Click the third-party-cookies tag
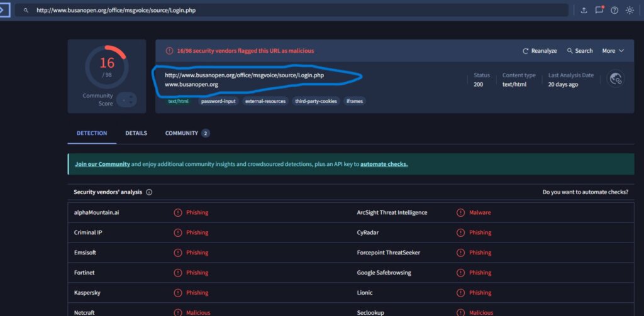Screen dimensions: 644x316 (x=316, y=101)
